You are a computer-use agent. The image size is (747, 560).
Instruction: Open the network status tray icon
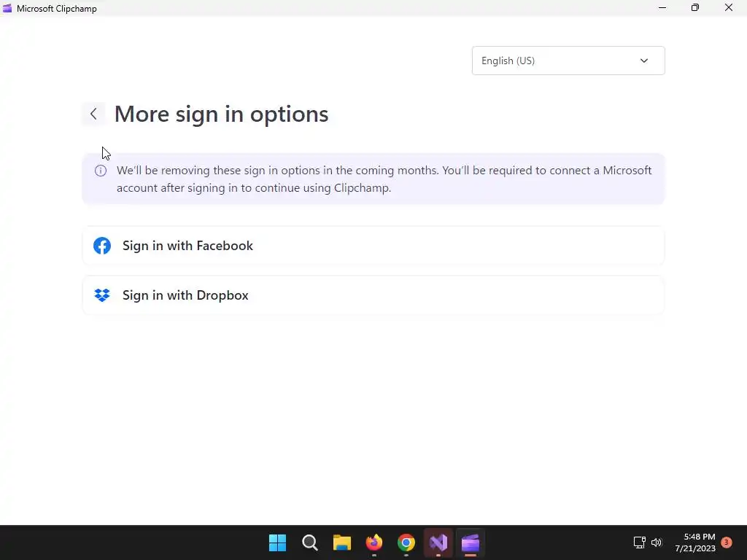tap(639, 542)
